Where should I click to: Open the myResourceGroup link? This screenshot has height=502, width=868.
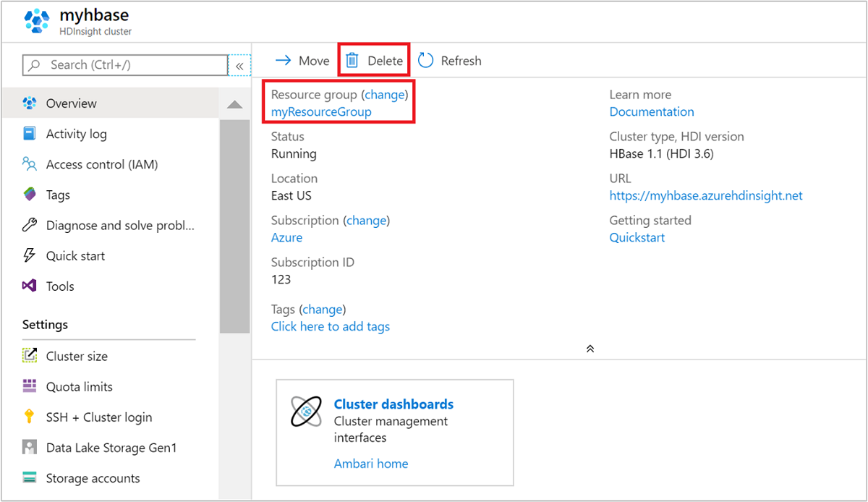coord(321,111)
